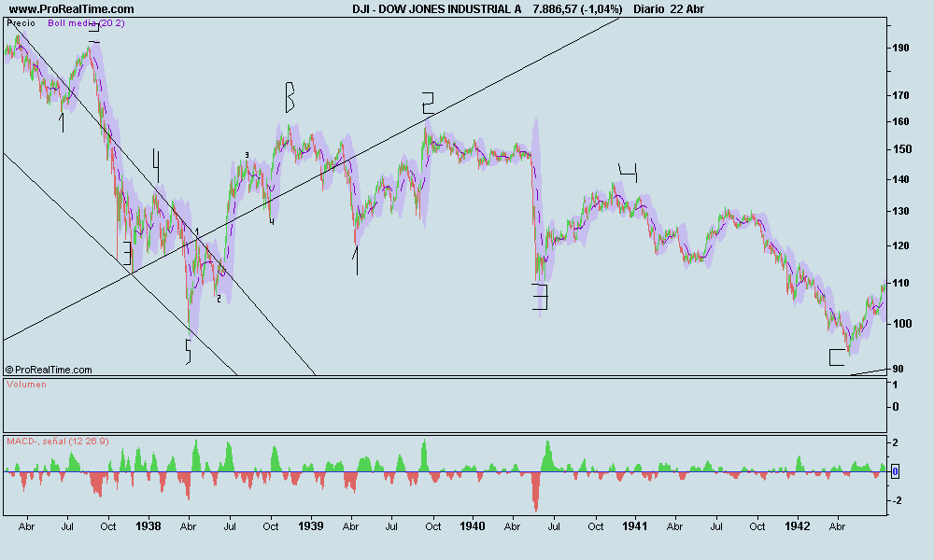This screenshot has height=560, width=934.
Task: Select the DJI - DOW JONES INDUSTRIAL A title
Action: 436,9
